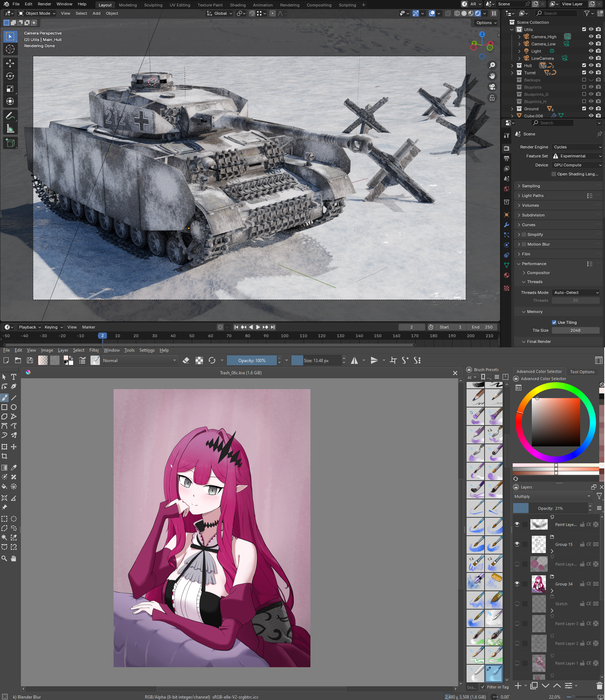This screenshot has height=700, width=605.
Task: Select the Add Cube tool in Blender
Action: [x=10, y=143]
